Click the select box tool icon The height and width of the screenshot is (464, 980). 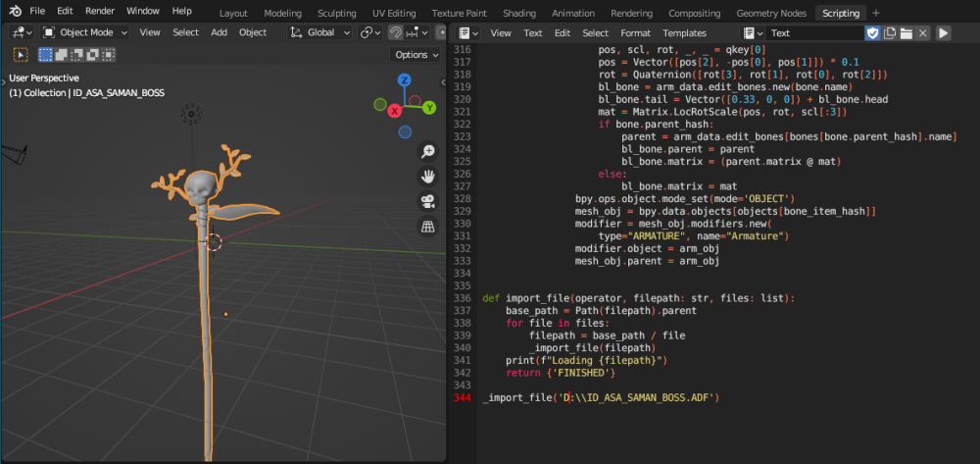[21, 55]
